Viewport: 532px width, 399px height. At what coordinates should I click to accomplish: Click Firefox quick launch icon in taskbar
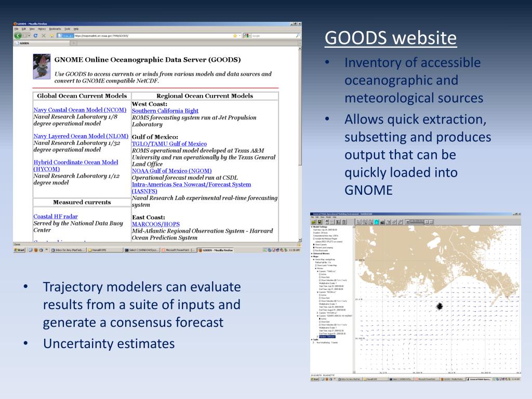point(36,250)
